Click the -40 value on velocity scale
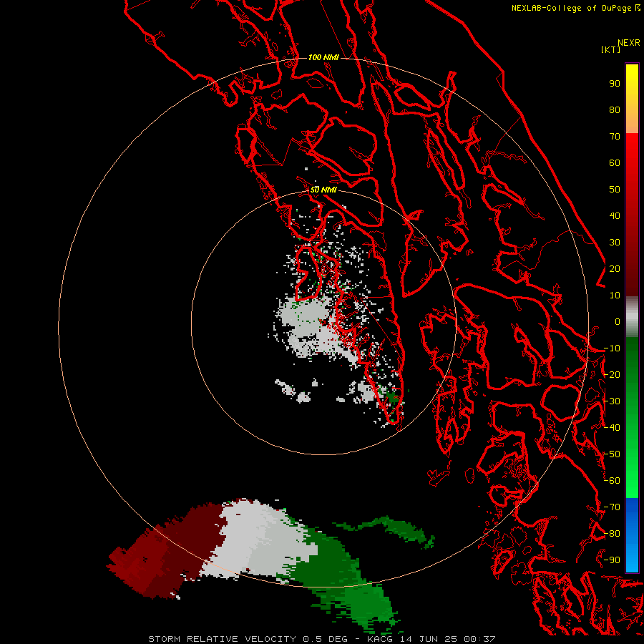Image resolution: width=644 pixels, height=644 pixels. point(612,428)
